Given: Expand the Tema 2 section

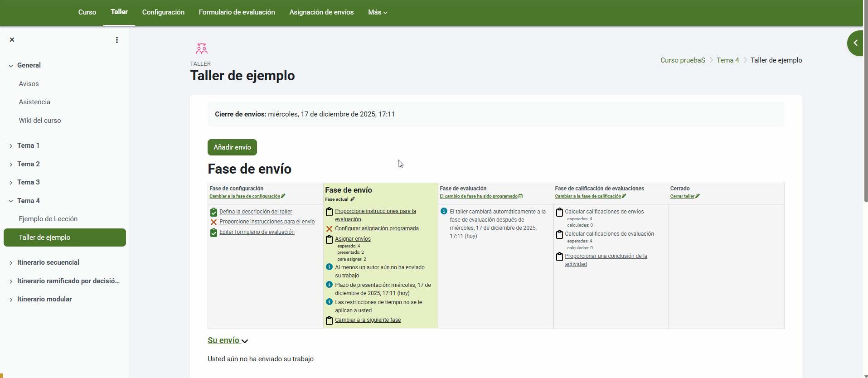Looking at the screenshot, I should [x=11, y=165].
